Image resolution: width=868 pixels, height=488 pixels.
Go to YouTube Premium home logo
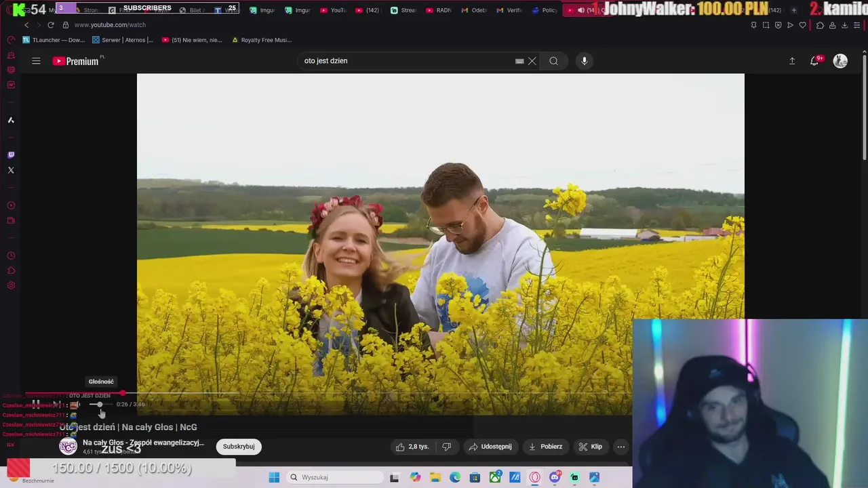(76, 61)
